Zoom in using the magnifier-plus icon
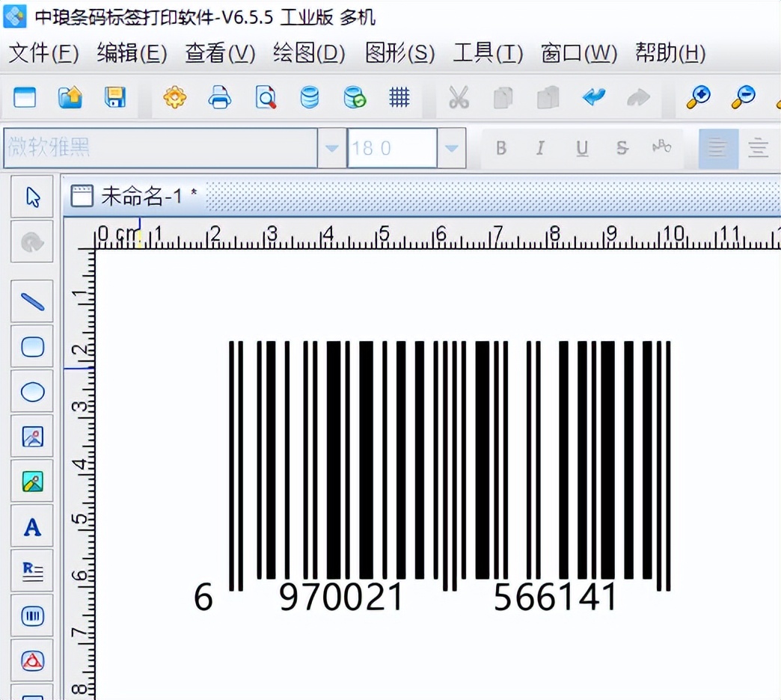 [697, 97]
